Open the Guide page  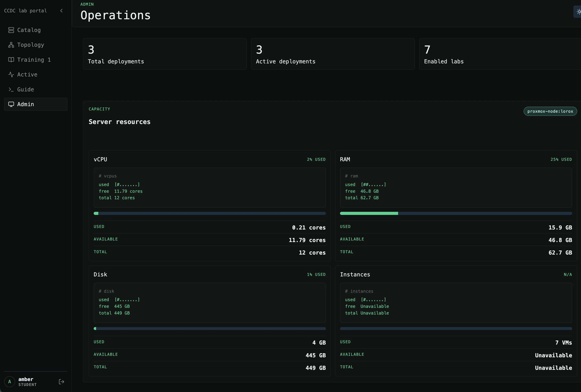point(36,89)
